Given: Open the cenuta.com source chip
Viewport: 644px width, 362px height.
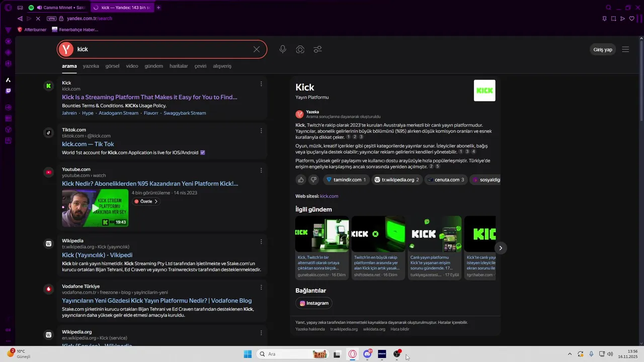Looking at the screenshot, I should click(x=446, y=179).
